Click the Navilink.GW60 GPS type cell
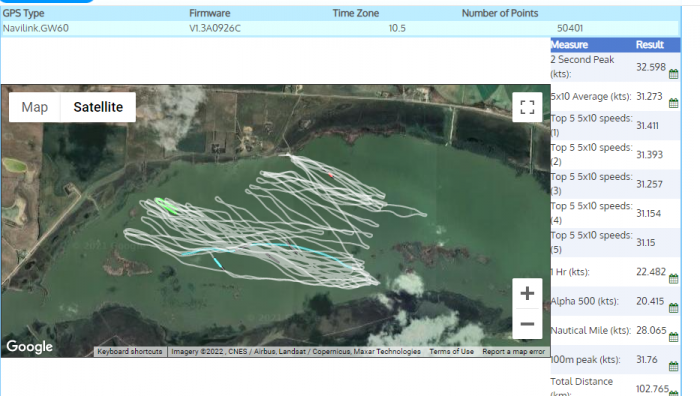This screenshot has width=700, height=396. pyautogui.click(x=36, y=28)
